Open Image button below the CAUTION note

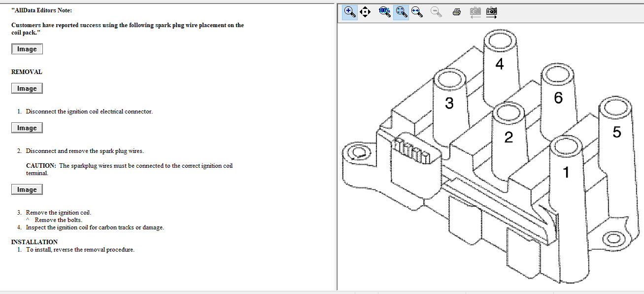point(27,189)
